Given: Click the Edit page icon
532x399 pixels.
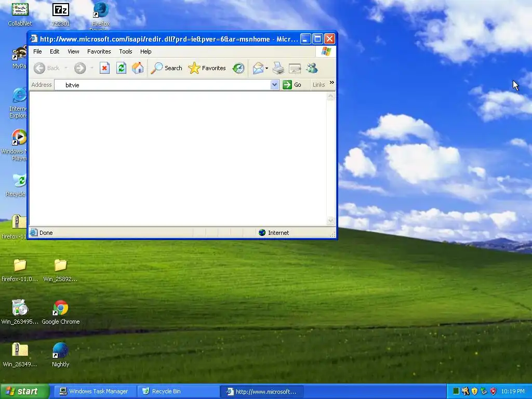Looking at the screenshot, I should pyautogui.click(x=295, y=68).
